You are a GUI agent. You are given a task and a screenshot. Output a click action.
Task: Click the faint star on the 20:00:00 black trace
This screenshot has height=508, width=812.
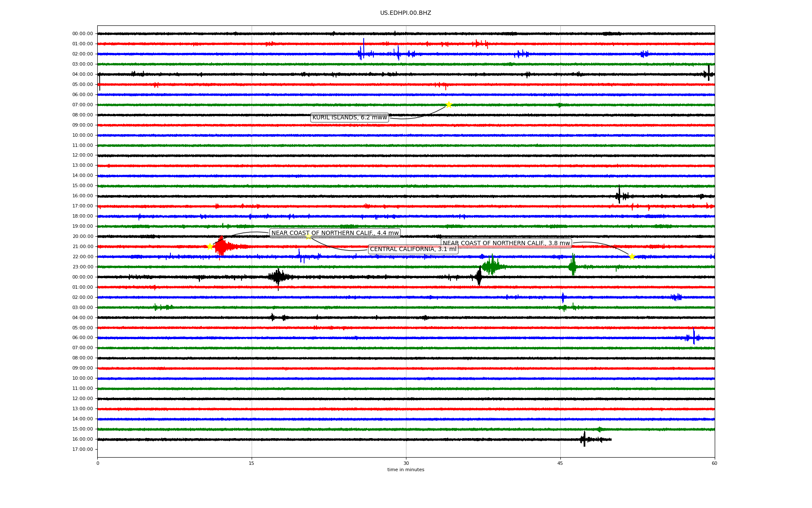tap(309, 236)
